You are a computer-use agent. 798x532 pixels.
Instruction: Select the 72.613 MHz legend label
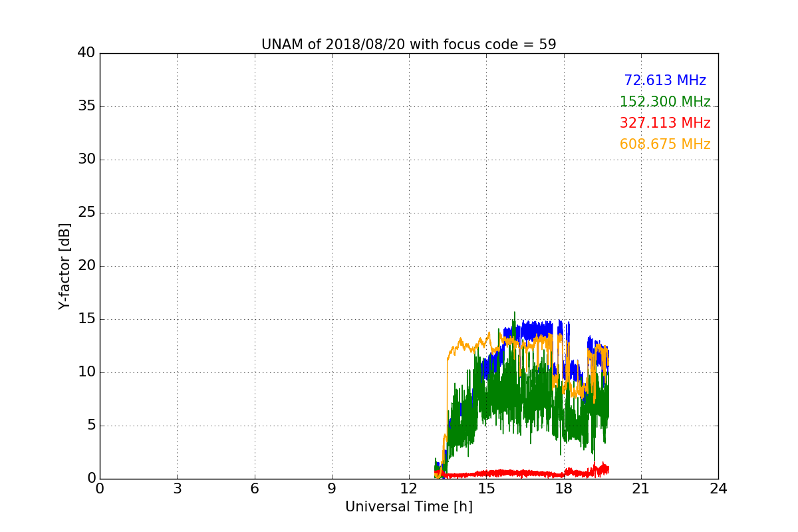[x=665, y=80]
